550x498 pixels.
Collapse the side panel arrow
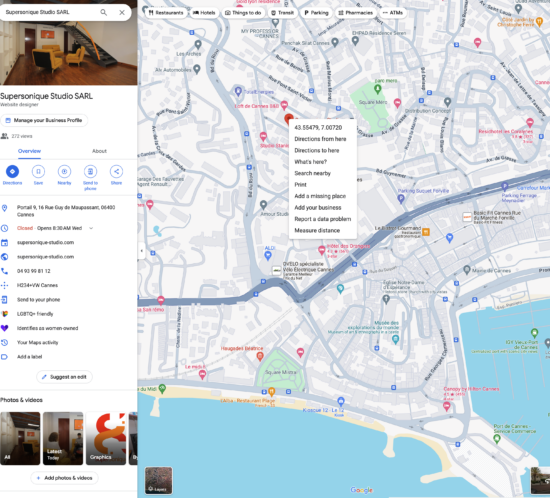pyautogui.click(x=141, y=251)
